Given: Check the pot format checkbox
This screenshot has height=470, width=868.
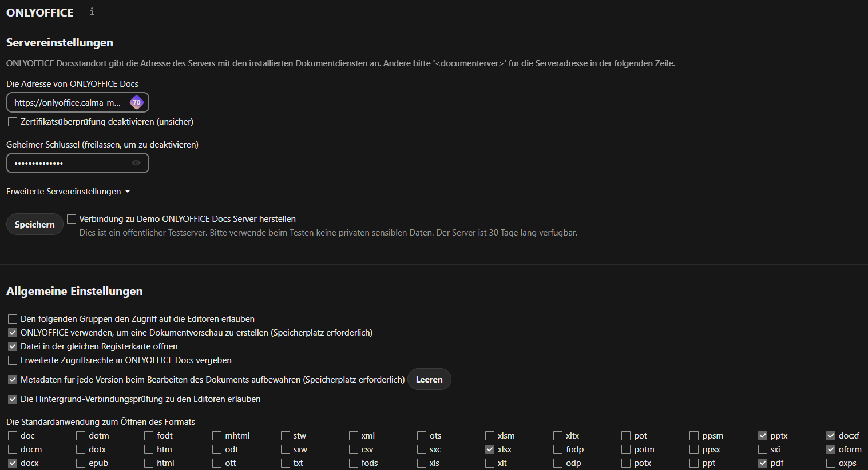Looking at the screenshot, I should click(x=626, y=436).
